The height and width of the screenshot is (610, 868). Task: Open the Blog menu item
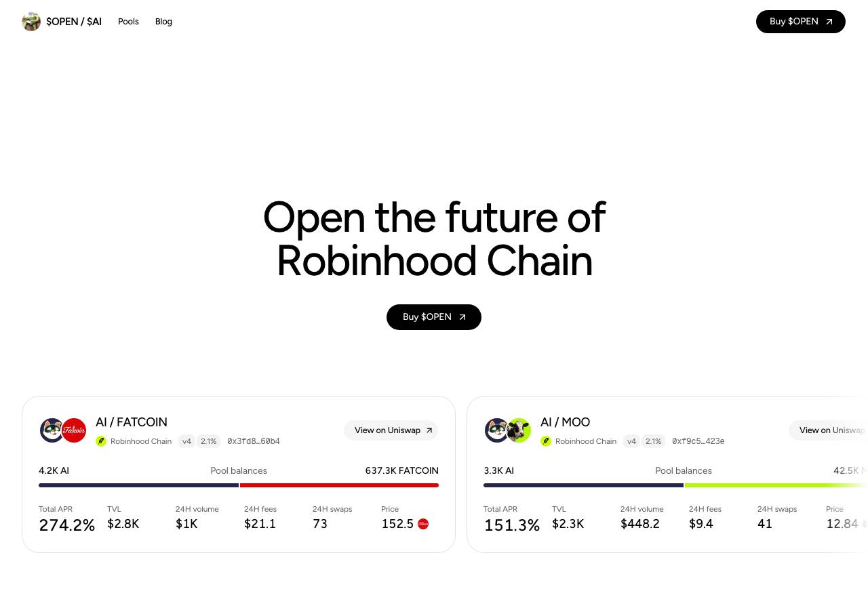tap(163, 22)
